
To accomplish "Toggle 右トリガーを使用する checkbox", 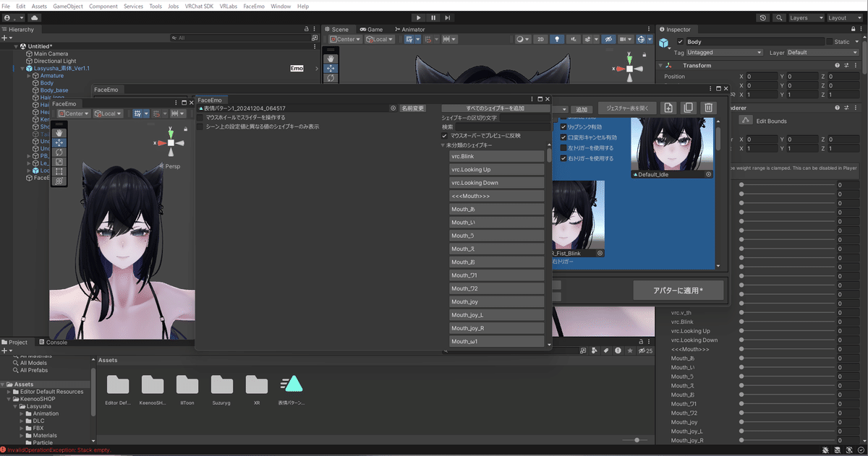I will pyautogui.click(x=564, y=158).
